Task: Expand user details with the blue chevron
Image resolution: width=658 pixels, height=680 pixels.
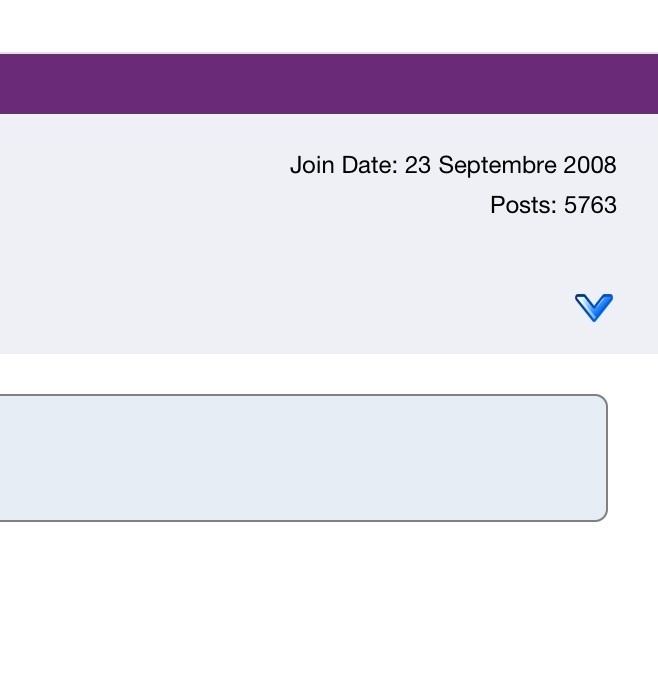Action: point(594,307)
